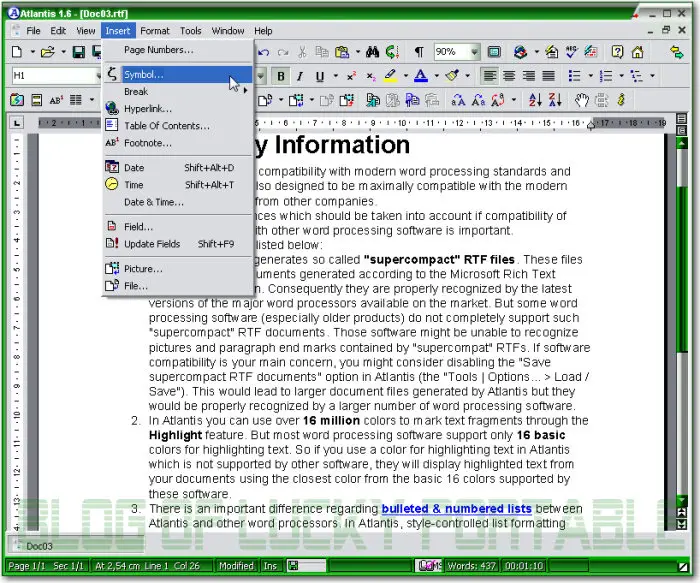Open the underline style dropdown arrow
Image resolution: width=700 pixels, height=583 pixels.
(x=335, y=76)
